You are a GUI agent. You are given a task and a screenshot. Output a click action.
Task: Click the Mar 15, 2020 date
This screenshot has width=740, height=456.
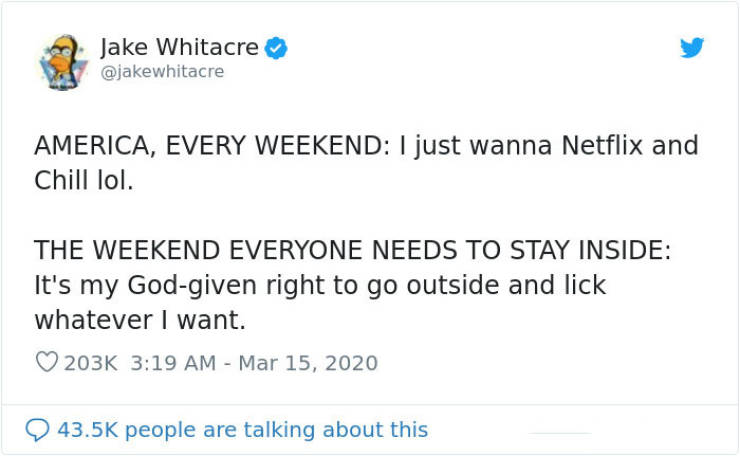click(x=308, y=363)
